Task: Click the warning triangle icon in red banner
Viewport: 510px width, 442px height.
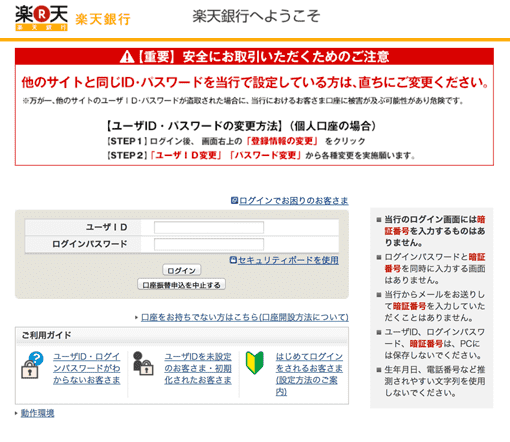Action: click(x=127, y=57)
